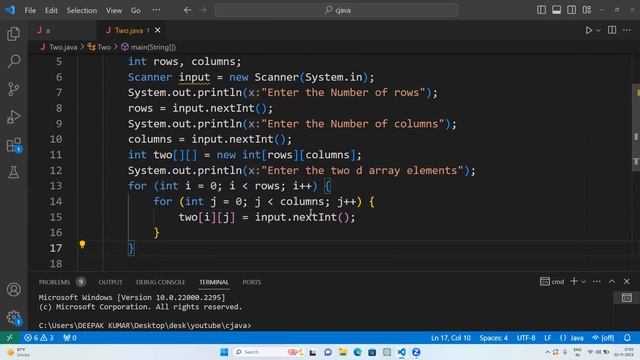Open the Run and Debug view
640x360 pixels.
coord(13,117)
